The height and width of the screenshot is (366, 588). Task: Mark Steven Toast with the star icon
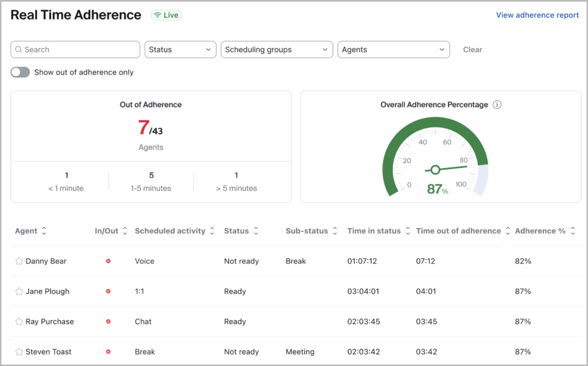click(19, 352)
